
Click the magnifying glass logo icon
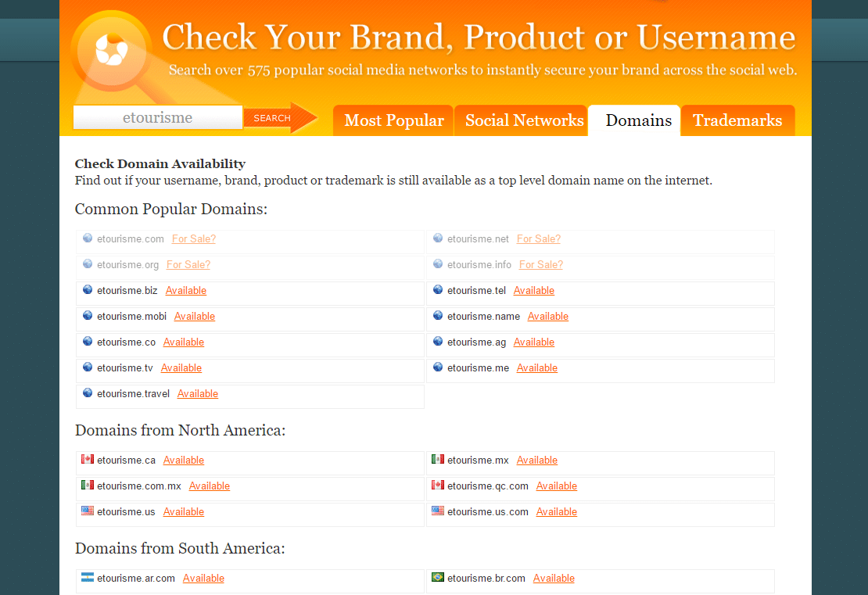tap(111, 49)
